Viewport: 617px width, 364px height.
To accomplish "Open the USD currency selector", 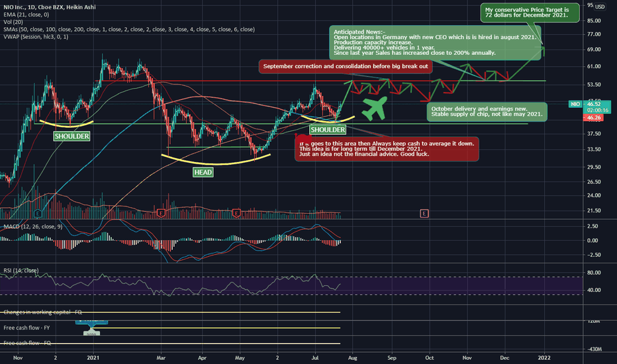I will (x=600, y=7).
